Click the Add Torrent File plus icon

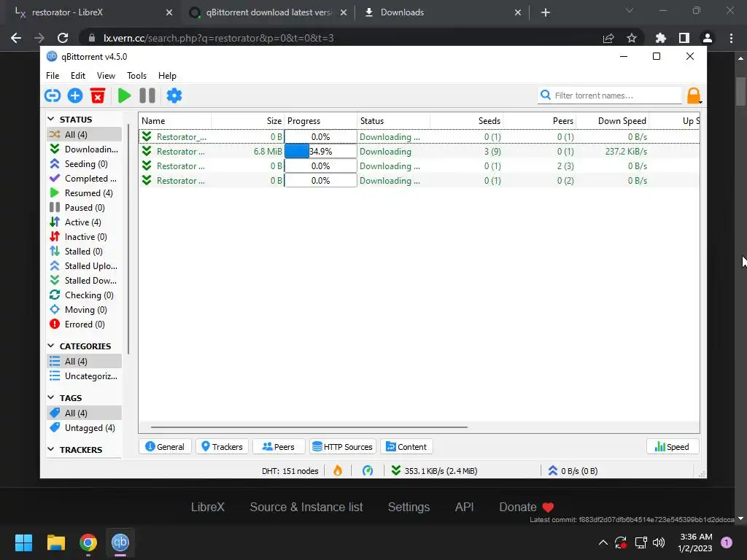point(75,96)
